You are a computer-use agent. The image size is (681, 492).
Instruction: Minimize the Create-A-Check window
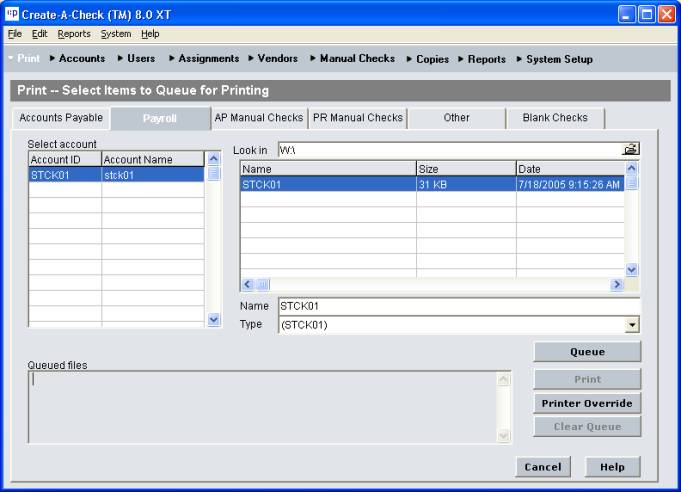pyautogui.click(x=626, y=14)
